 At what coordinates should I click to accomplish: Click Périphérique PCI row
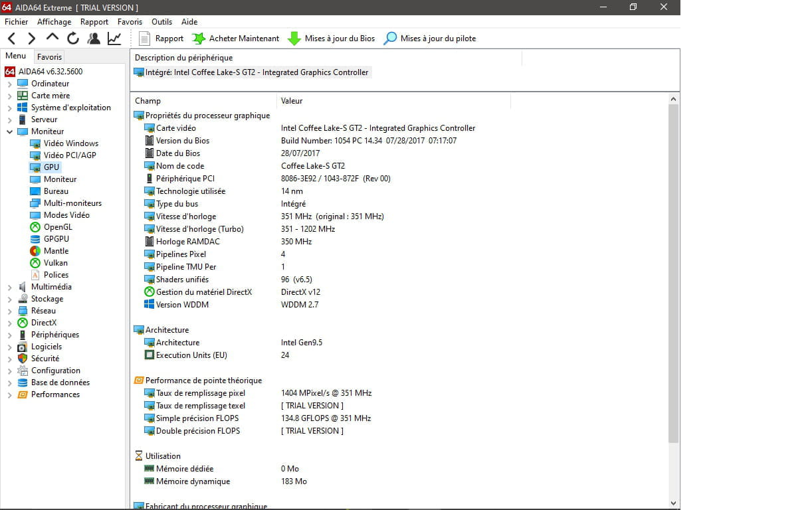(x=267, y=179)
